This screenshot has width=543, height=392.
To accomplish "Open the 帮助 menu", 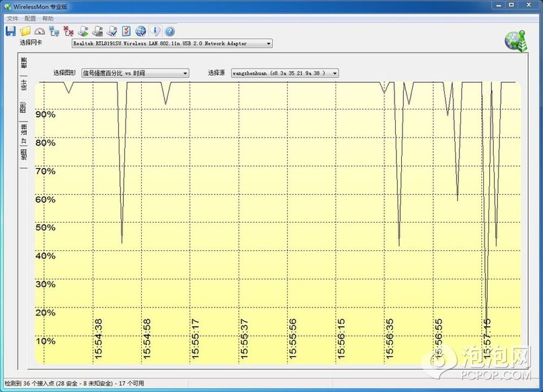I will 48,18.
